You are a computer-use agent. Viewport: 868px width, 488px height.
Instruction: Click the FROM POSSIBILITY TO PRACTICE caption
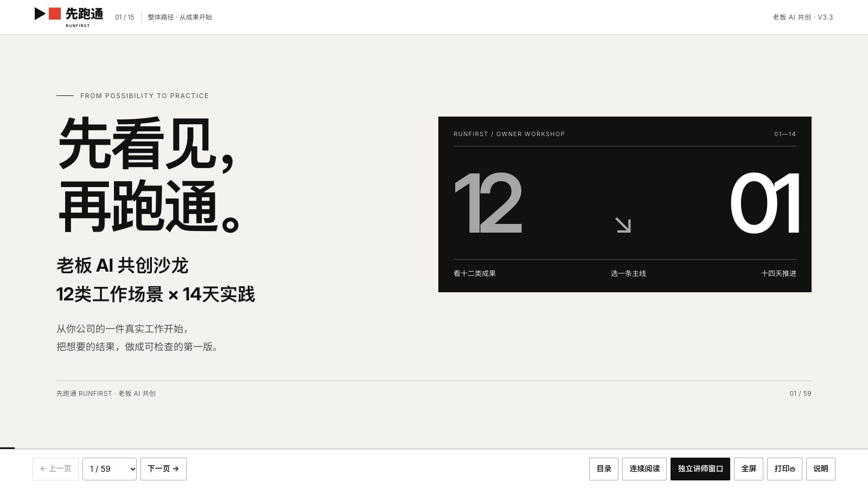click(144, 96)
